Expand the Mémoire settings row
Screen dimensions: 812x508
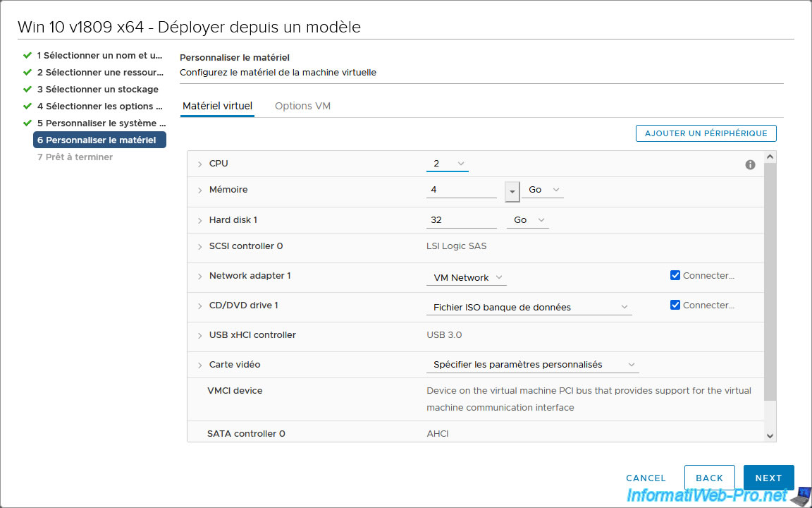[x=200, y=190]
